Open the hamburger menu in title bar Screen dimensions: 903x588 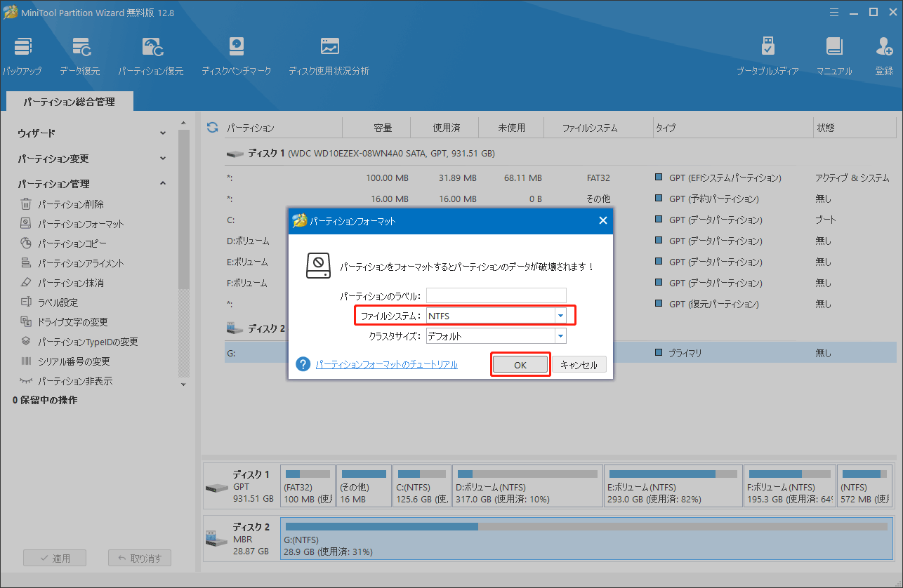point(834,12)
